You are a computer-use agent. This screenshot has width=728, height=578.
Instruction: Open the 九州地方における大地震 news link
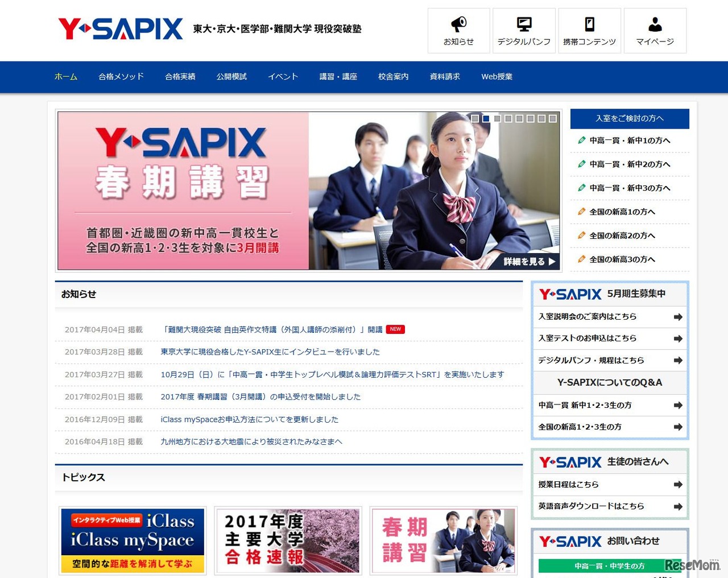pyautogui.click(x=251, y=442)
